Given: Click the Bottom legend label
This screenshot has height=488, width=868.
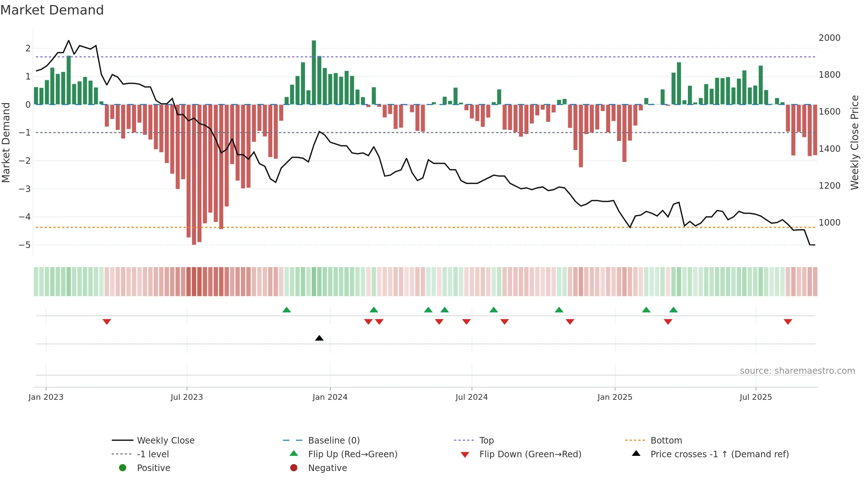Looking at the screenshot, I should click(666, 440).
